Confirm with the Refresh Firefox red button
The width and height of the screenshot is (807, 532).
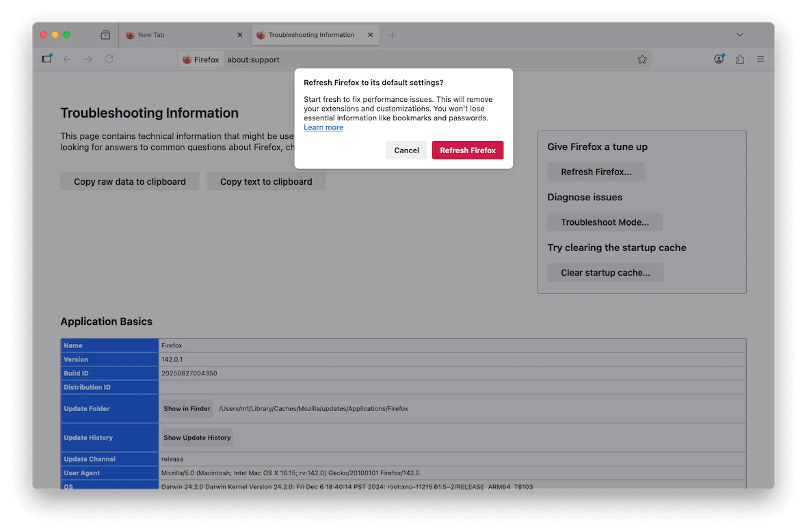468,150
